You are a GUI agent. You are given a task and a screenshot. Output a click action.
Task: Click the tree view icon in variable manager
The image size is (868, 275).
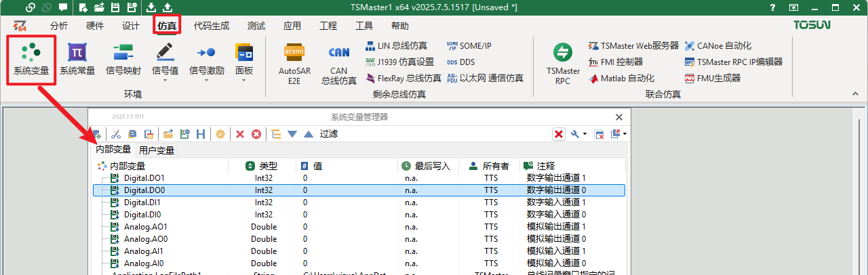click(x=276, y=134)
